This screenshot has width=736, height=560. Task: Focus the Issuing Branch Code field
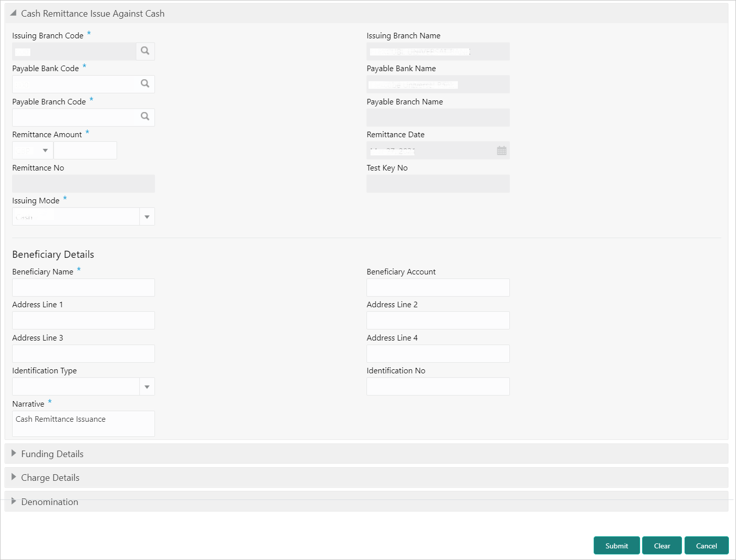[x=74, y=51]
